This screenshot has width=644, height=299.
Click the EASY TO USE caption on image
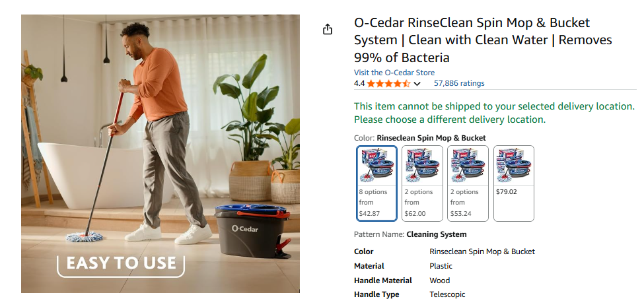(x=121, y=263)
